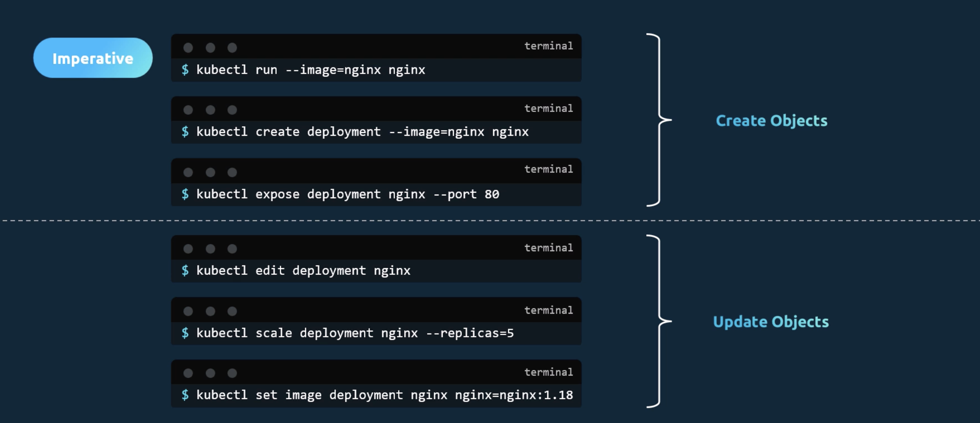Click dollar prompt before kubectl run command
This screenshot has height=423, width=980.
(185, 70)
